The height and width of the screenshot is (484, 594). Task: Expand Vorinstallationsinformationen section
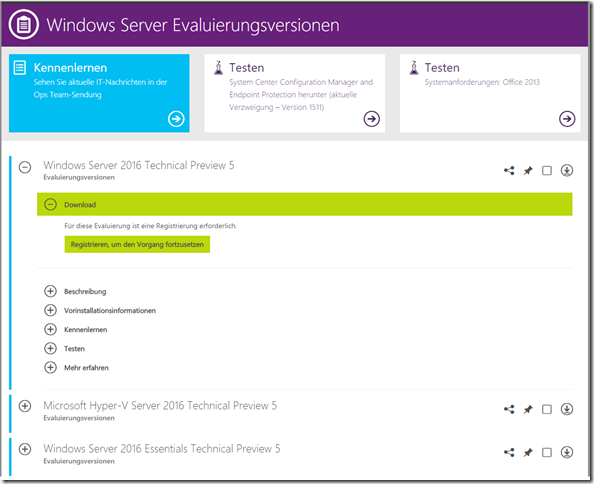pyautogui.click(x=50, y=310)
